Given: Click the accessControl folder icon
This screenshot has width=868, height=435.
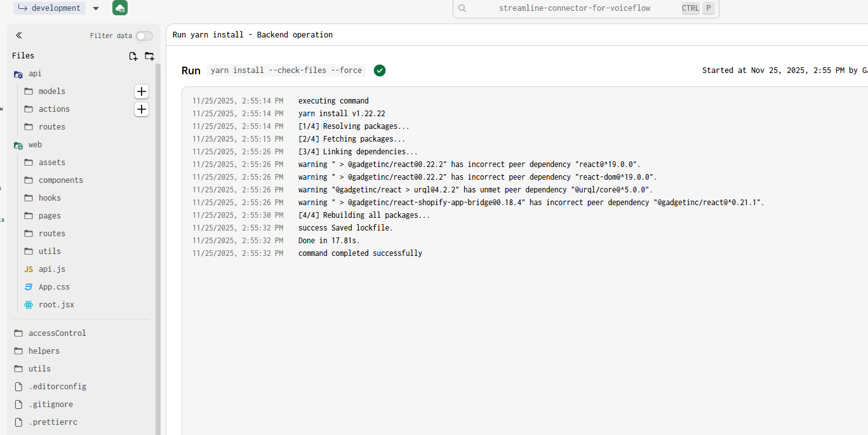Looking at the screenshot, I should pyautogui.click(x=18, y=333).
